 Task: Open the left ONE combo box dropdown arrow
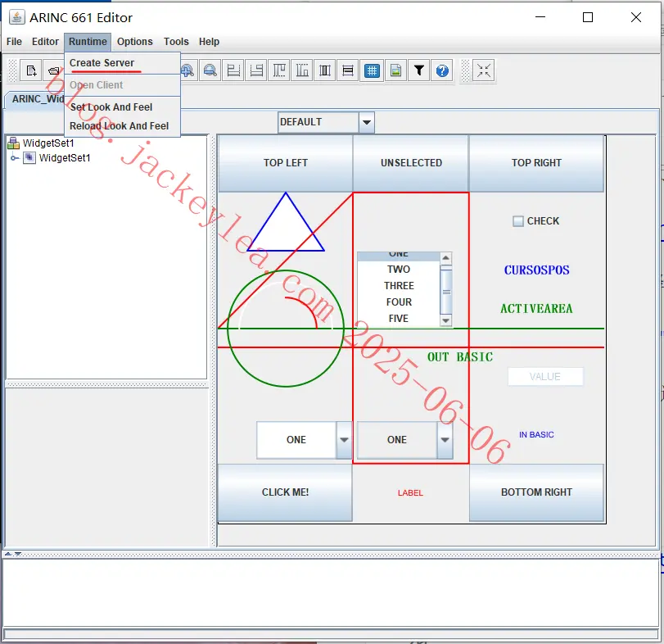point(344,440)
